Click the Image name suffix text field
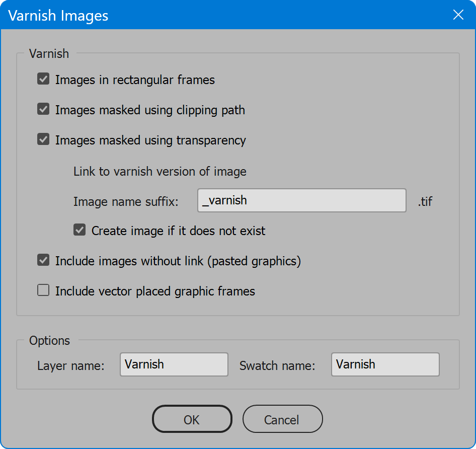Screen dimensions: 476x449 [302, 200]
